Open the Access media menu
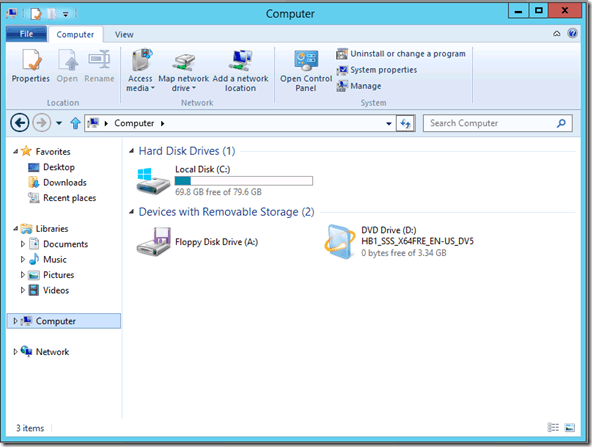Screen dimensions: 592x447 pos(140,70)
